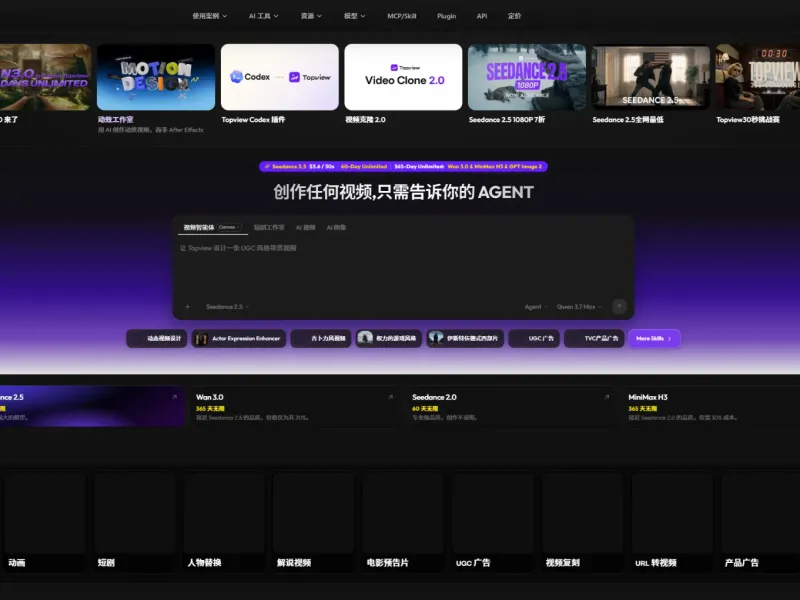Screen dimensions: 800x600
Task: Open the Plugin nav item
Action: click(446, 16)
